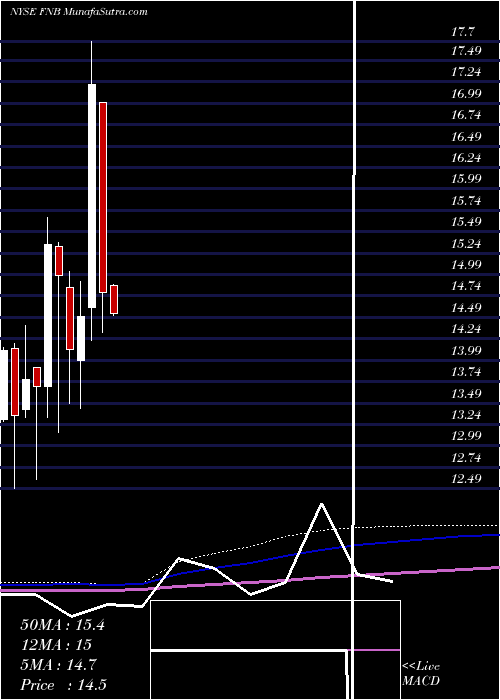500x700 pixels.
Task: Click the 16.24 price axis label
Action: tap(466, 158)
